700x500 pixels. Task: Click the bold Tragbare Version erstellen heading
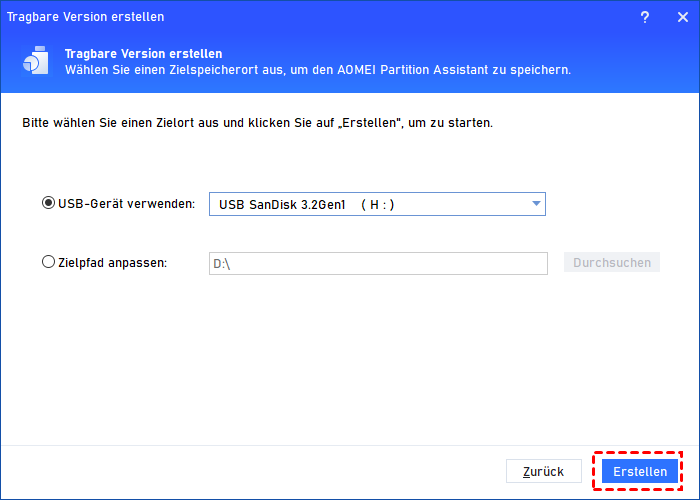[x=143, y=53]
